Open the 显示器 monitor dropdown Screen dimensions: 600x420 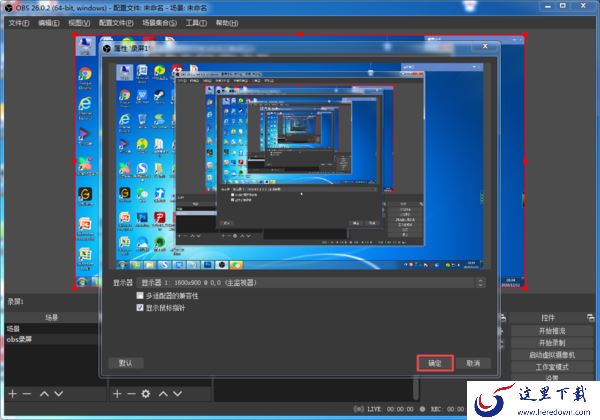(x=311, y=283)
